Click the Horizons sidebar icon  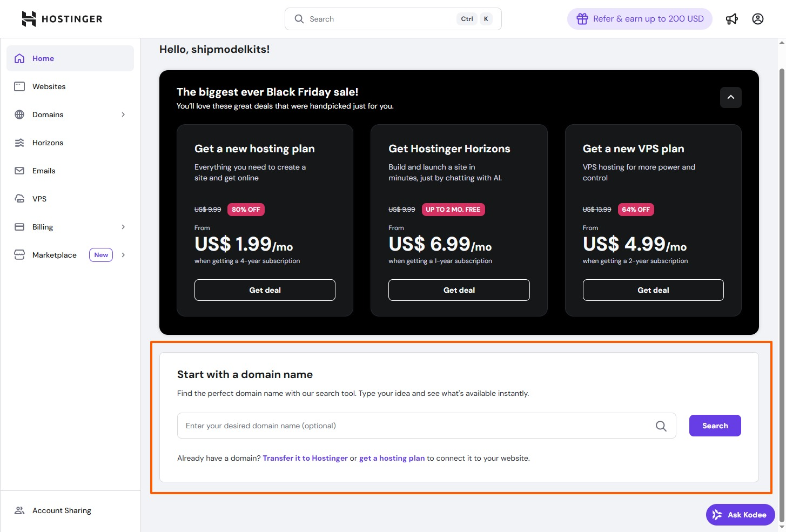pyautogui.click(x=19, y=143)
